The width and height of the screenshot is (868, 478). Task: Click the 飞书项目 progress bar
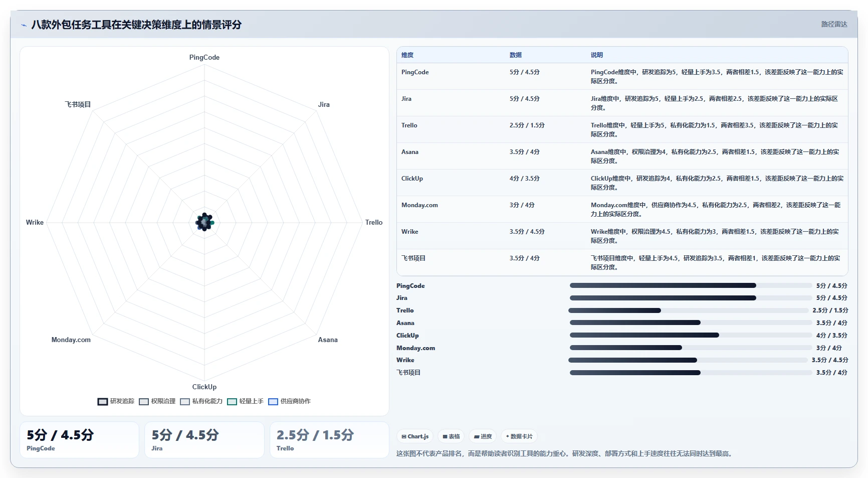(x=691, y=373)
